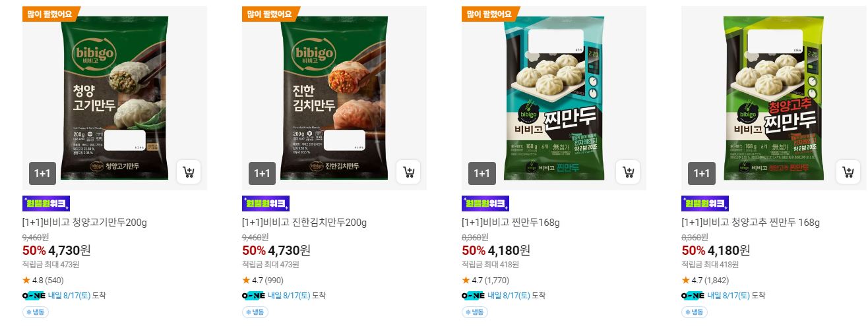
Task: Open the [1+1]비비고 찐만두168g title link
Action: [511, 223]
